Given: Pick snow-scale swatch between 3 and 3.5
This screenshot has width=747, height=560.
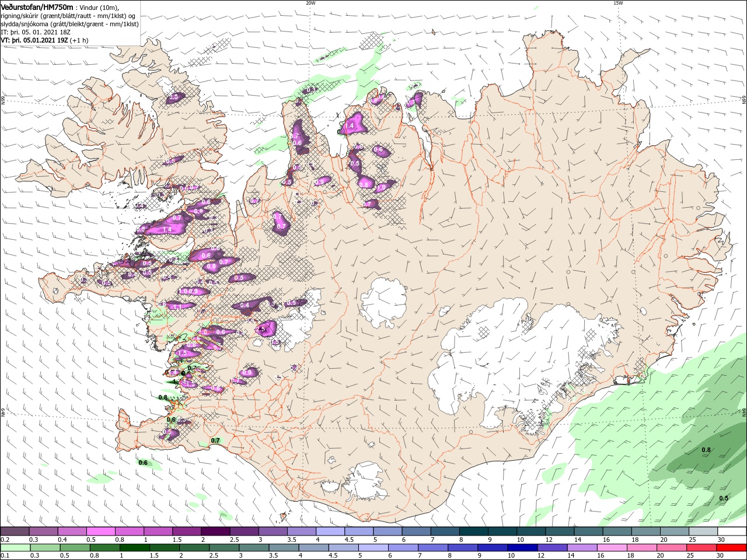Looking at the screenshot, I should (x=273, y=531).
